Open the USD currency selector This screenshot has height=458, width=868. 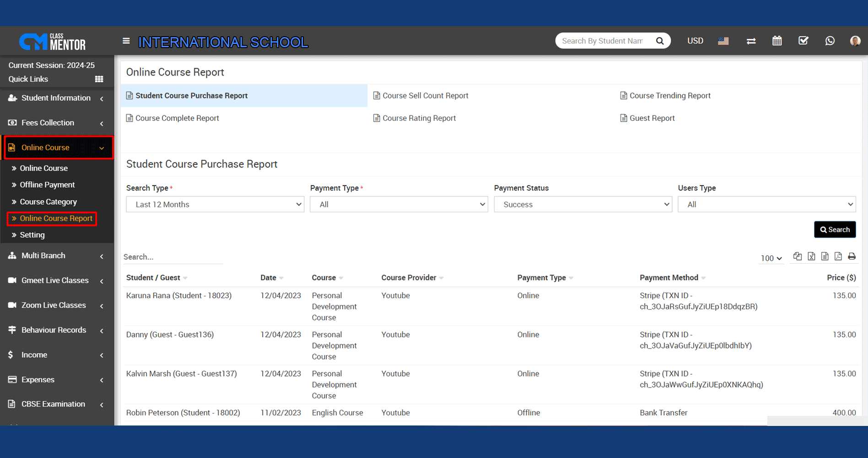[695, 41]
